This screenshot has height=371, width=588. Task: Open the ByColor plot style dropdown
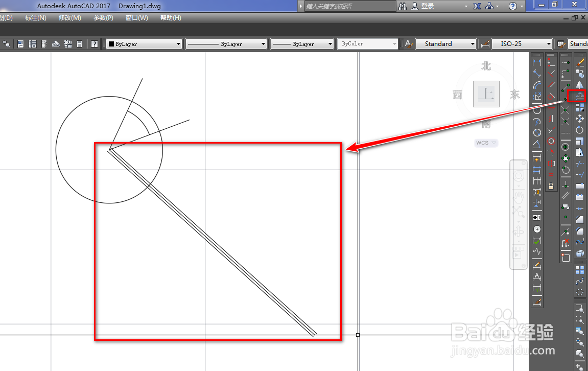tap(367, 44)
